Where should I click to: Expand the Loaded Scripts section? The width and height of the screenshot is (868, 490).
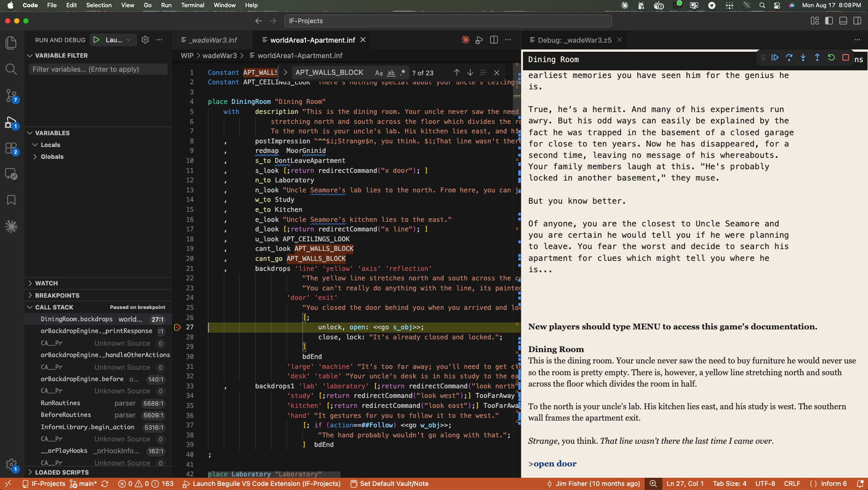pyautogui.click(x=30, y=472)
